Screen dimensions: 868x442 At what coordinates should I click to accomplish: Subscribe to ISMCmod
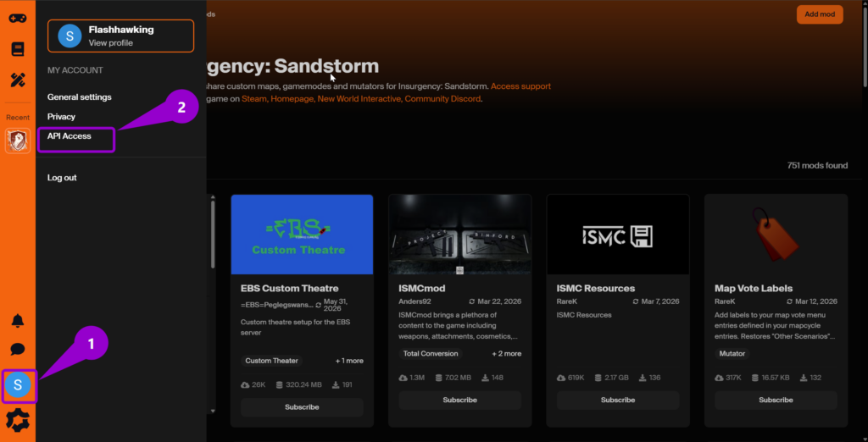click(460, 400)
